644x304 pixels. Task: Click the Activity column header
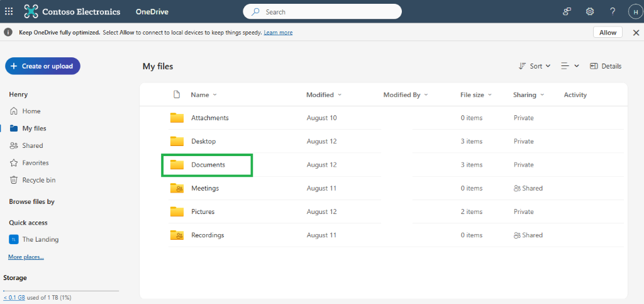575,95
